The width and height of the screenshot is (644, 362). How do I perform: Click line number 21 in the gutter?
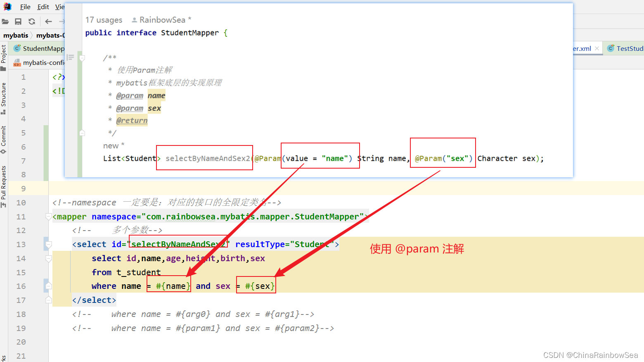click(x=21, y=356)
